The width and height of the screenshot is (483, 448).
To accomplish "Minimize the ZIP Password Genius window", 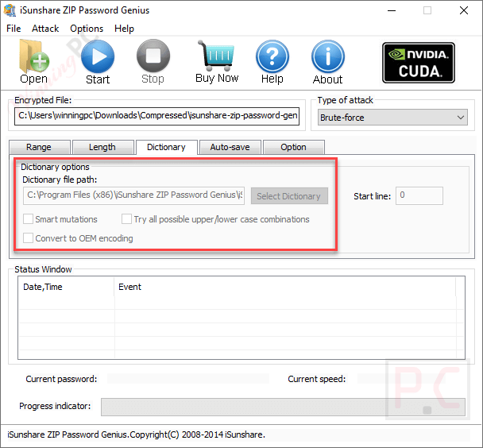I will pos(392,10).
